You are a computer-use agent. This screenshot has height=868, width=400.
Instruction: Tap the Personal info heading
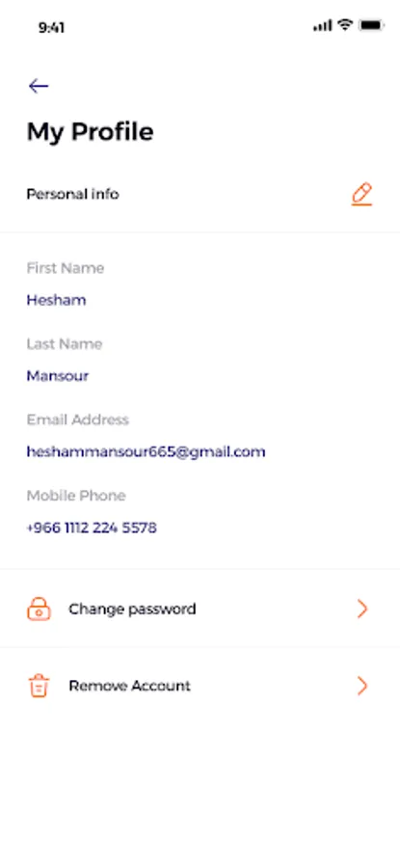coord(72,194)
